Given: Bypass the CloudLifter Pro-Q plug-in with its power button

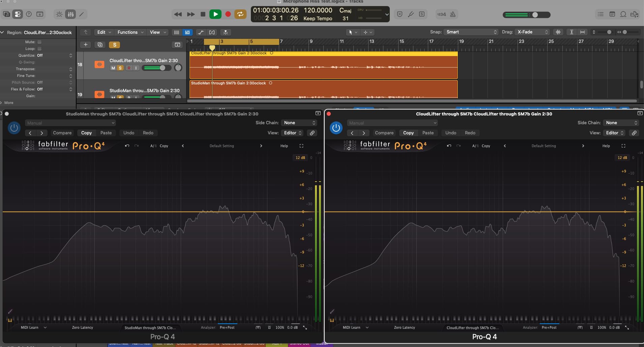Looking at the screenshot, I should [336, 128].
